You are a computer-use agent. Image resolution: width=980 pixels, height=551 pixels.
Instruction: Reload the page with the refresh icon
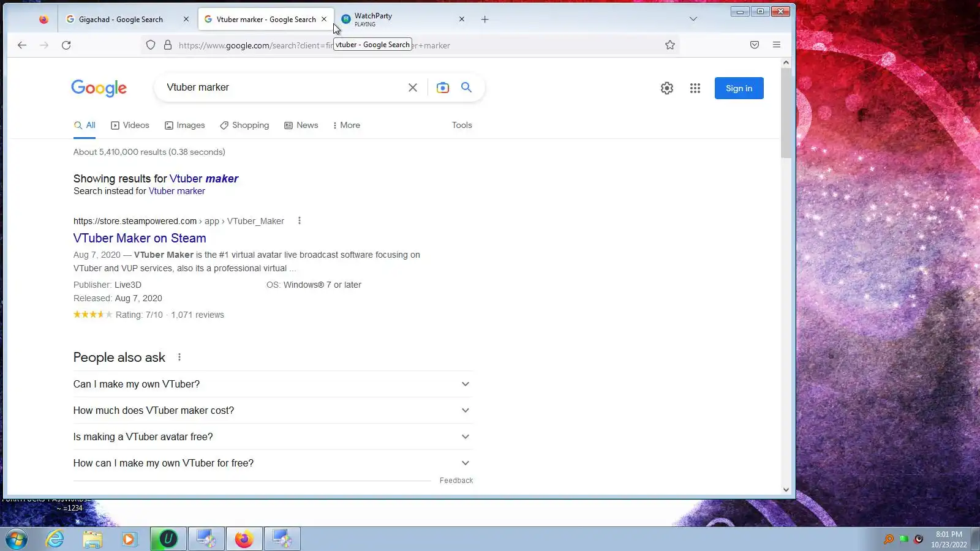(x=66, y=45)
